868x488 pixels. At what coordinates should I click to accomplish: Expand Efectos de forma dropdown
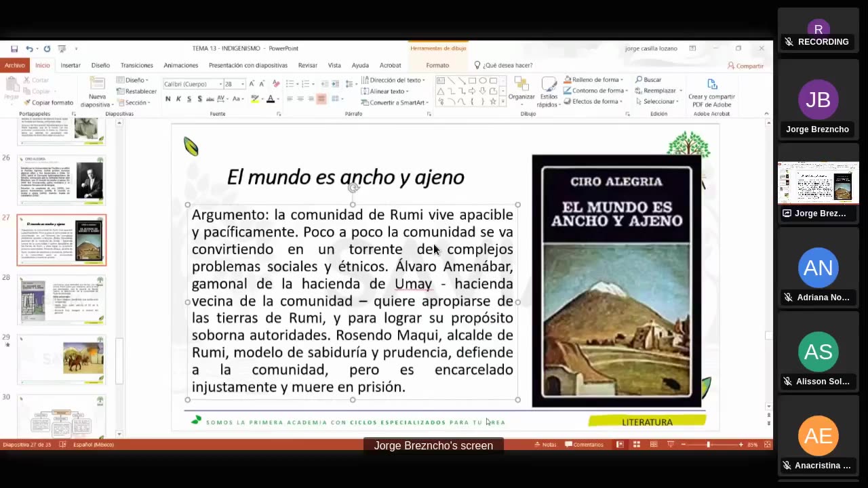click(x=593, y=102)
